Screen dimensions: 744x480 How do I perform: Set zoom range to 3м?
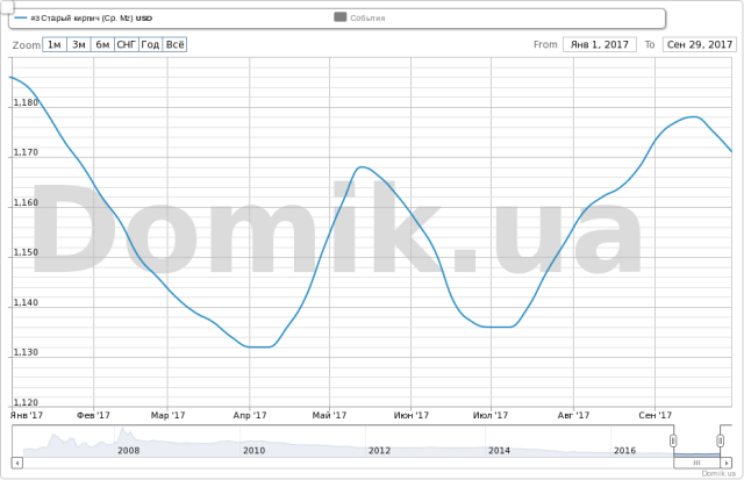click(x=79, y=45)
